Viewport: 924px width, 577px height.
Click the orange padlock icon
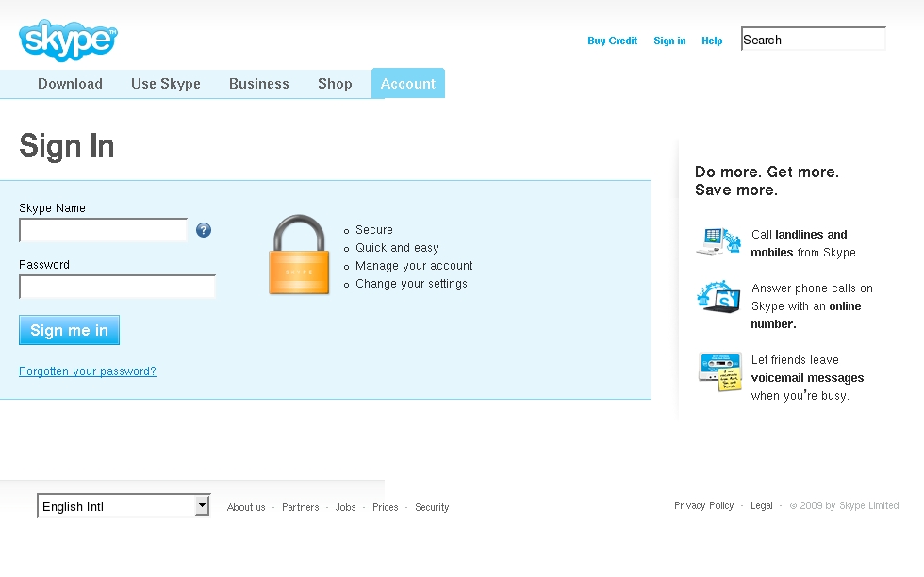[x=299, y=254]
